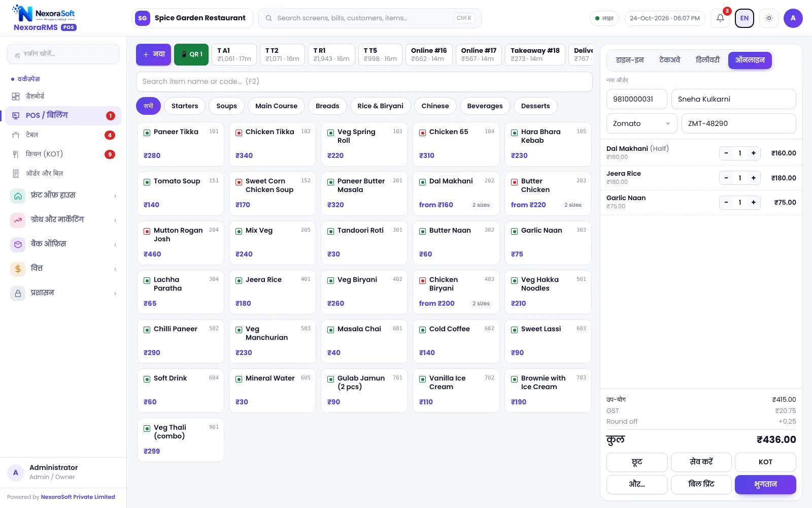812x508 pixels.
Task: Switch to the Takeaway order type tab
Action: (669, 60)
